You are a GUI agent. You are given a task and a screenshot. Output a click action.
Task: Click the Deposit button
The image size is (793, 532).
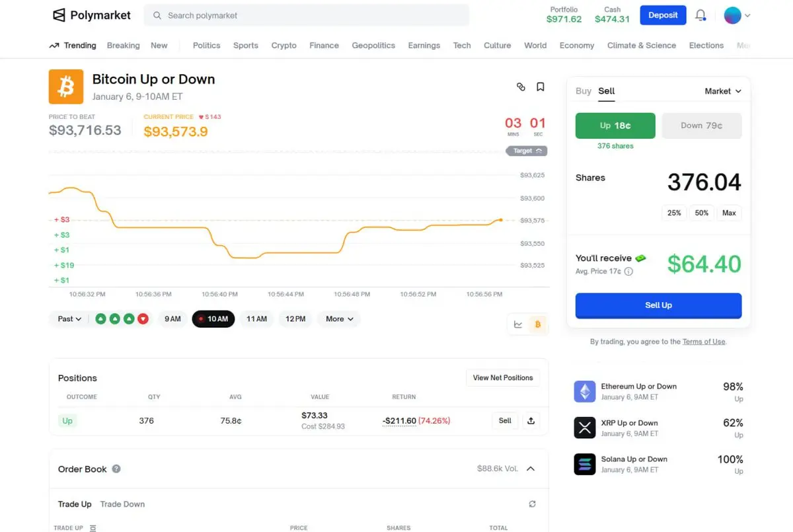[663, 15]
